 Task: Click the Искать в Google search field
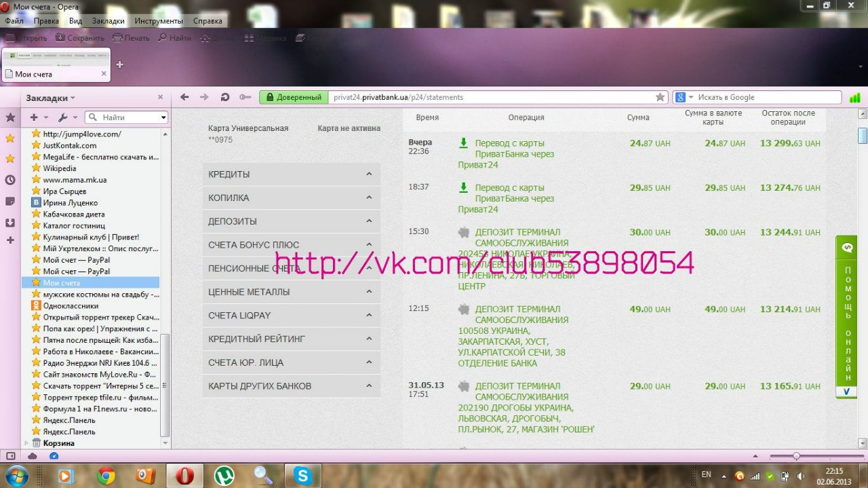pos(766,97)
